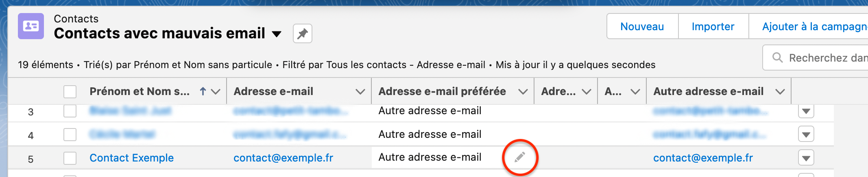Select the checkbox for Contact Exemple row
The width and height of the screenshot is (868, 177).
70,158
